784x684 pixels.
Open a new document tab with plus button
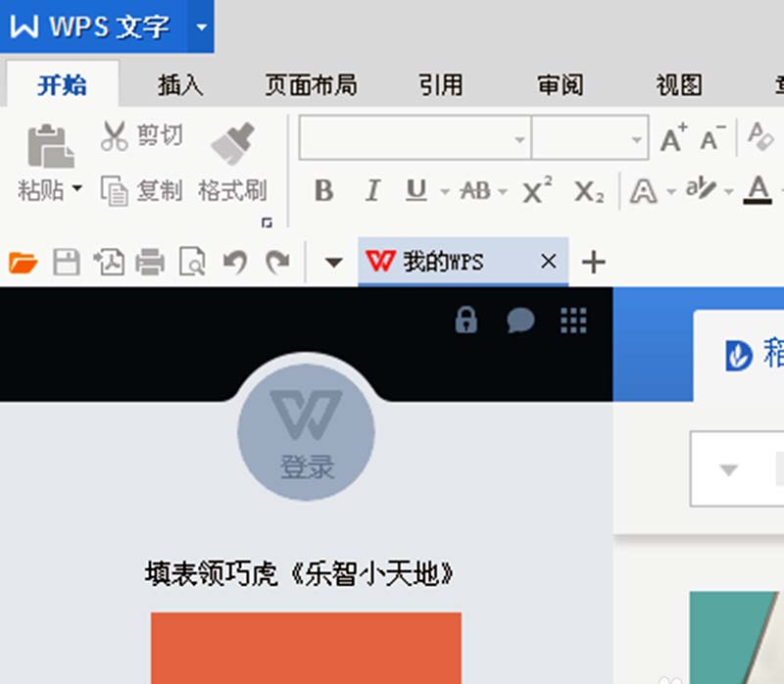tap(592, 262)
